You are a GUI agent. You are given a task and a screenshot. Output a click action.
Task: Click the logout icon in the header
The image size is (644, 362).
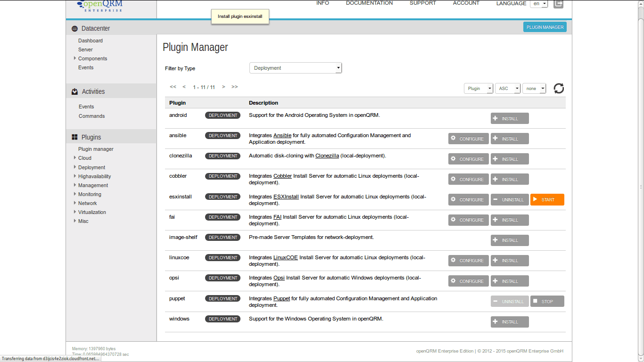coord(558,4)
